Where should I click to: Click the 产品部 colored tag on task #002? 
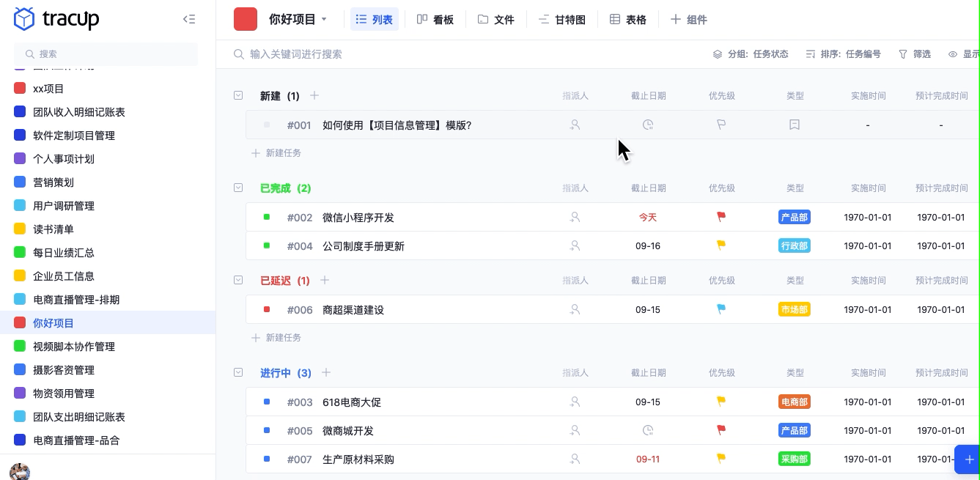tap(794, 217)
